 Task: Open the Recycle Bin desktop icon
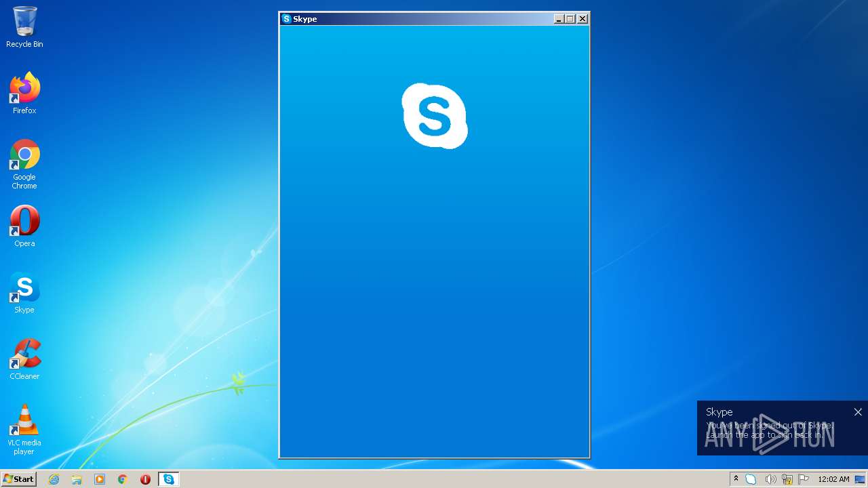(x=24, y=27)
